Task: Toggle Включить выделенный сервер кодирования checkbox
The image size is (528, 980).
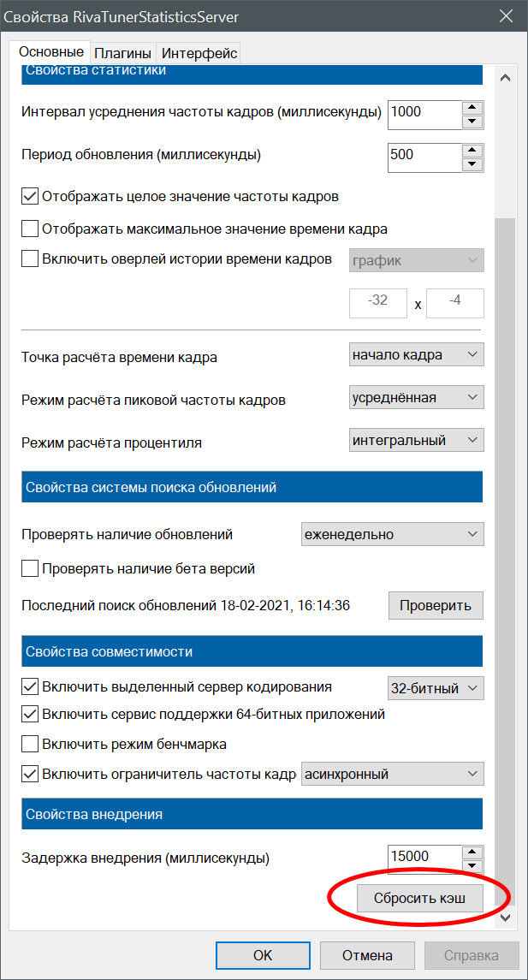Action: click(30, 687)
